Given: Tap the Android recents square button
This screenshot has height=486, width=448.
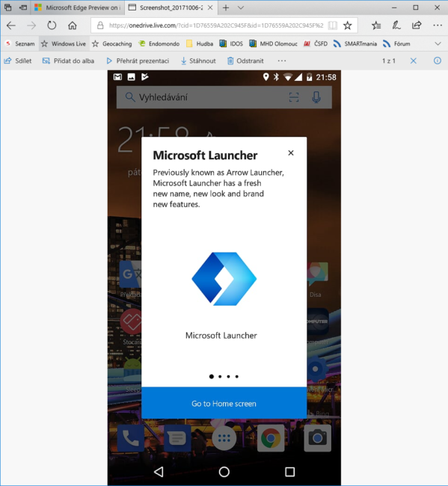Looking at the screenshot, I should 290,472.
